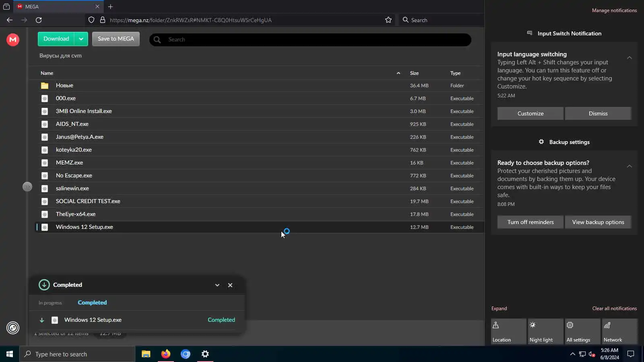Screen dimensions: 644x362
Task: Toggle the Location quick action
Action: click(x=508, y=331)
